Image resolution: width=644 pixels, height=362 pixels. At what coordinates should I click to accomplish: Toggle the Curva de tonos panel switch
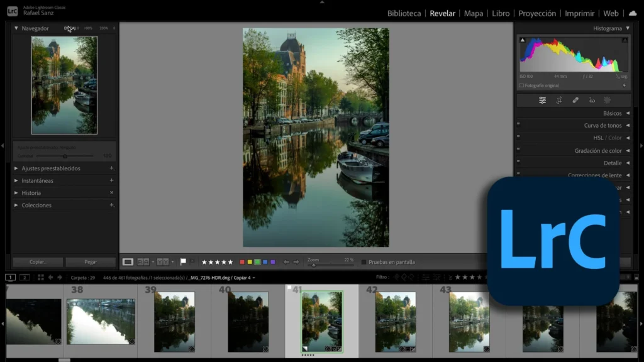pyautogui.click(x=518, y=126)
